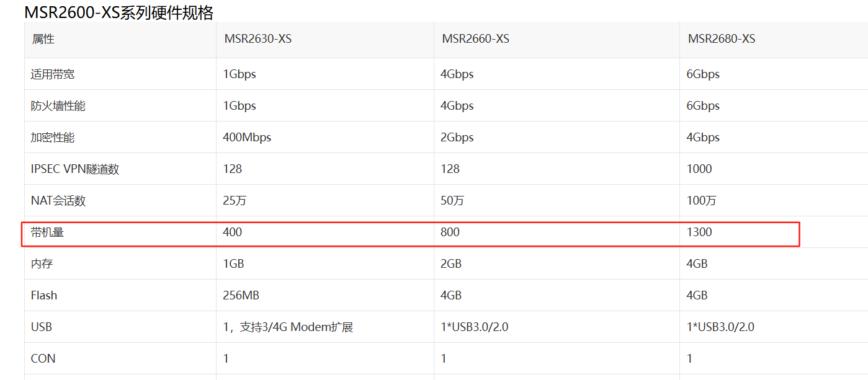Select the "加密性能" row label
The image size is (868, 380).
pos(53,138)
